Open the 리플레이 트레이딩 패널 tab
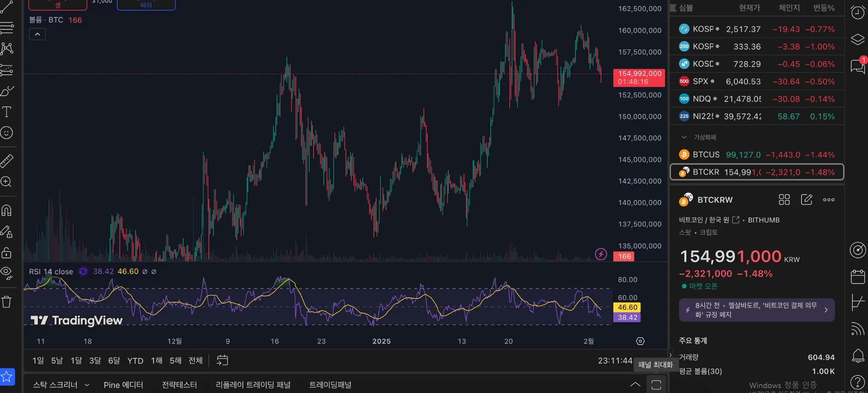Viewport: 868px width, 393px height. pos(253,385)
